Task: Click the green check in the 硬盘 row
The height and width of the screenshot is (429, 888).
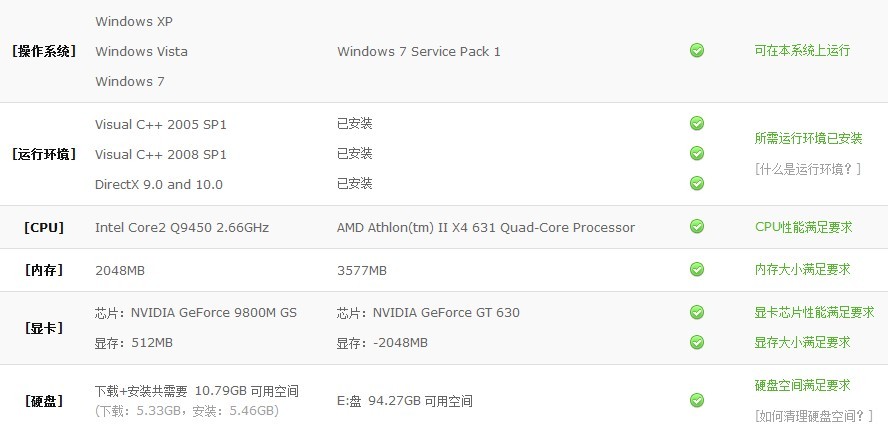Action: (697, 400)
